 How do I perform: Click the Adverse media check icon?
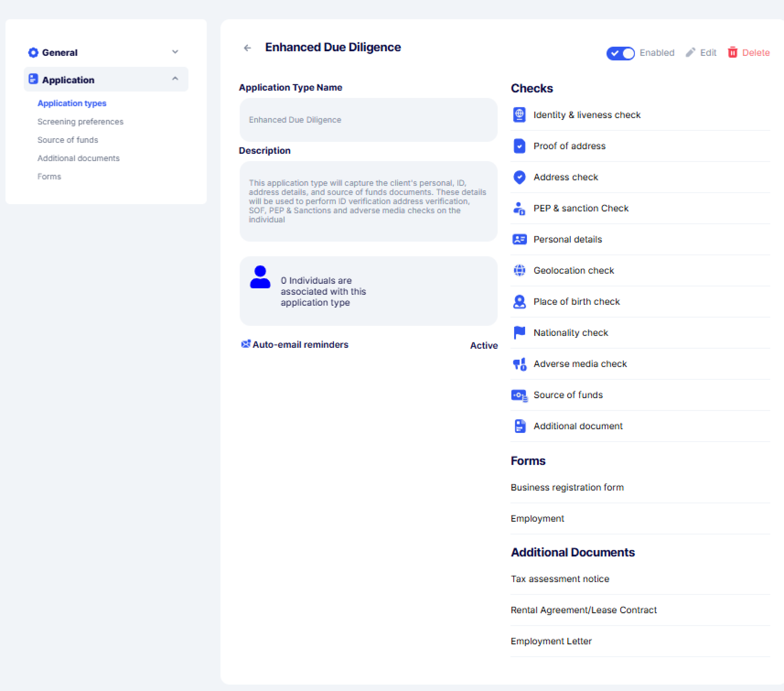coord(520,364)
